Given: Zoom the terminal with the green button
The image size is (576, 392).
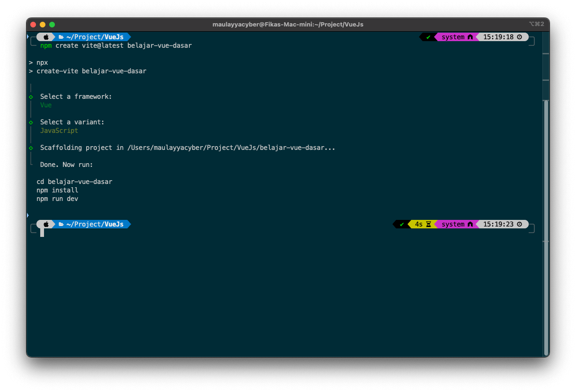Looking at the screenshot, I should (52, 24).
